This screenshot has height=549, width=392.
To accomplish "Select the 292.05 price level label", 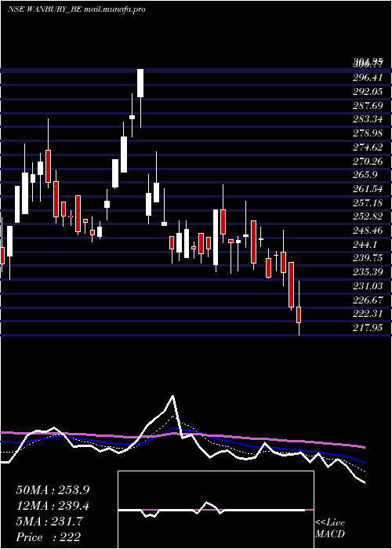I will pyautogui.click(x=368, y=92).
